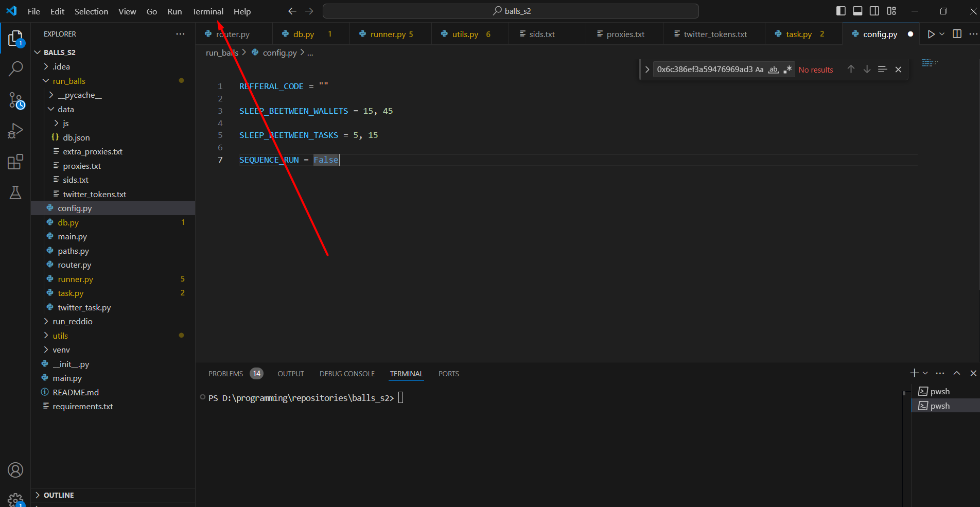
Task: Collapse the run_balls folder
Action: [x=46, y=81]
